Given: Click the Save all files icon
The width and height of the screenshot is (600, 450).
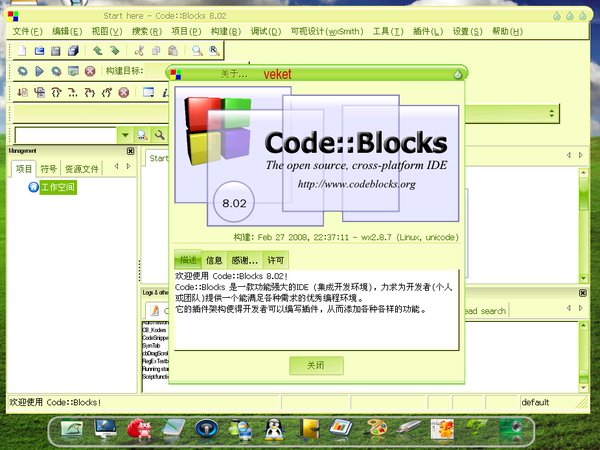Looking at the screenshot, I should 73,51.
